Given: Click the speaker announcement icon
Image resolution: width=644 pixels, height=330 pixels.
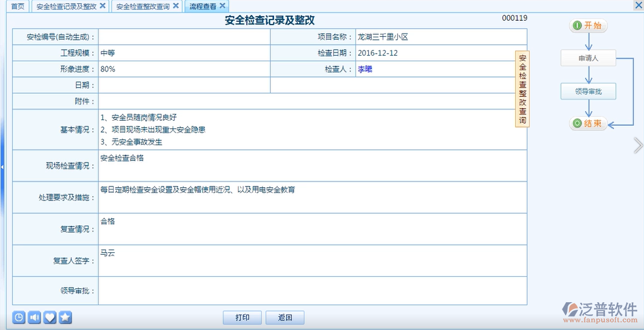Looking at the screenshot, I should point(35,317).
